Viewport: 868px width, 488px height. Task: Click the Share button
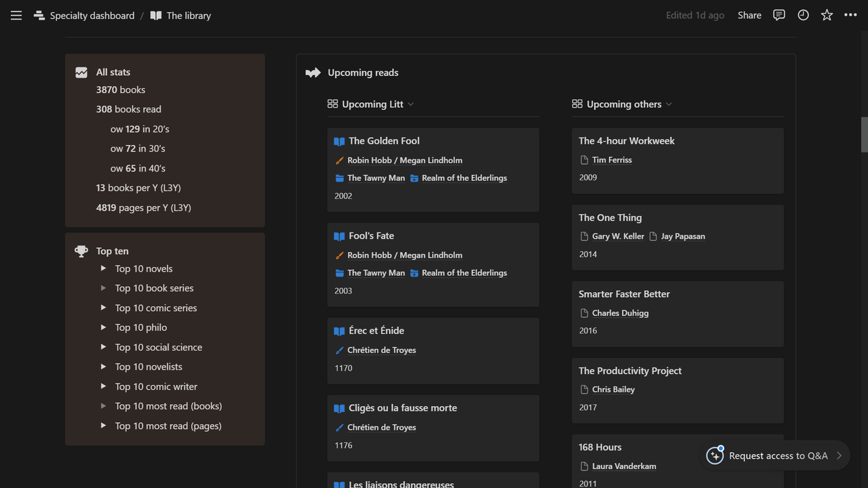click(749, 15)
